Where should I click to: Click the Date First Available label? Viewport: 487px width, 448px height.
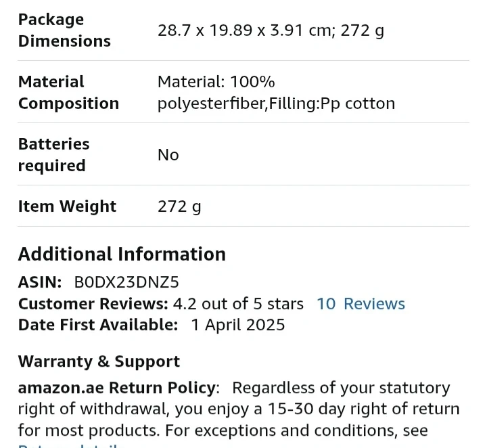click(98, 325)
